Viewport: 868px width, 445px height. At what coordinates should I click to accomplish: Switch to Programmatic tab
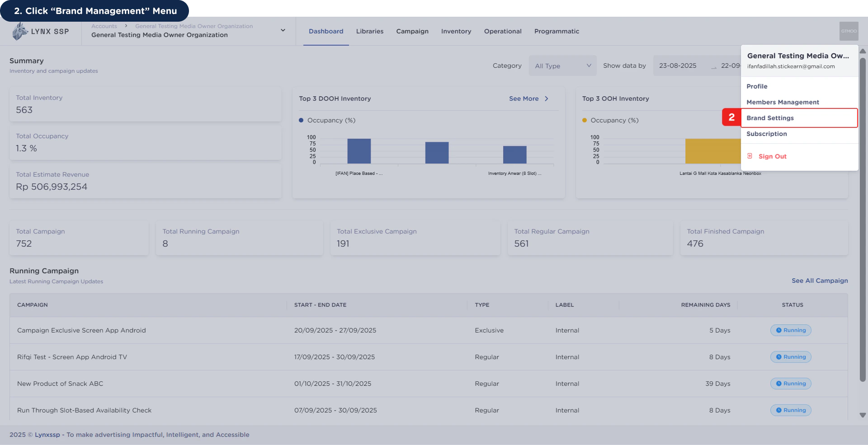click(557, 31)
